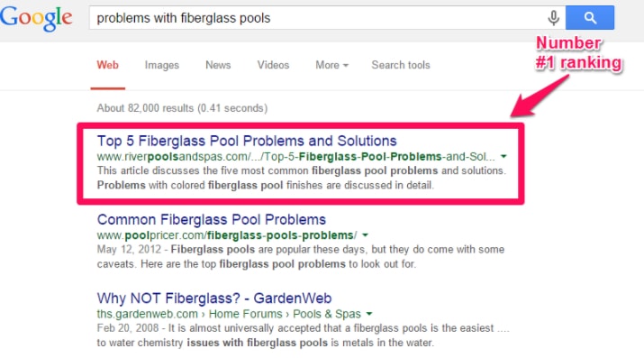Open Search tools options
The image size is (644, 358).
click(x=401, y=65)
